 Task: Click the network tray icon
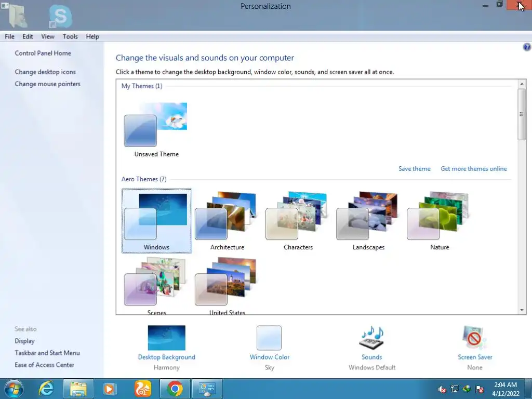point(454,389)
